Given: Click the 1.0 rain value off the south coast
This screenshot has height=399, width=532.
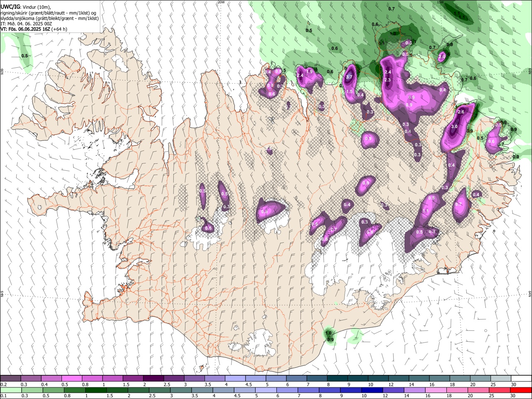Looking at the screenshot, I should 328,333.
